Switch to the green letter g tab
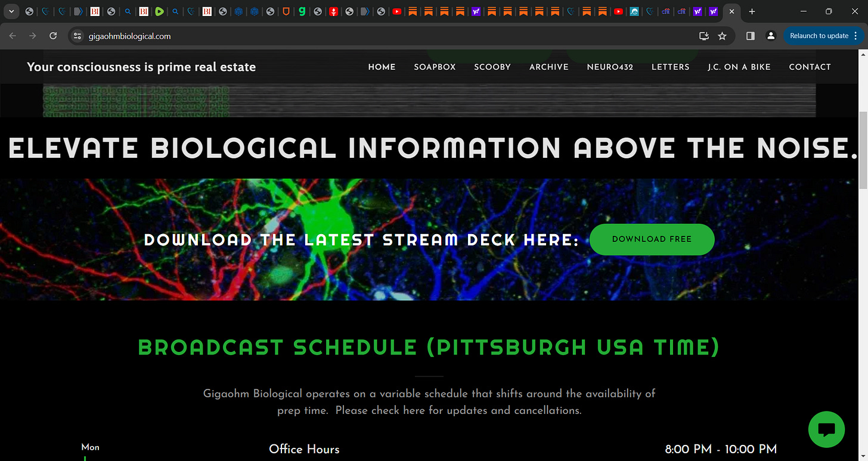The height and width of the screenshot is (461, 868). pos(302,11)
